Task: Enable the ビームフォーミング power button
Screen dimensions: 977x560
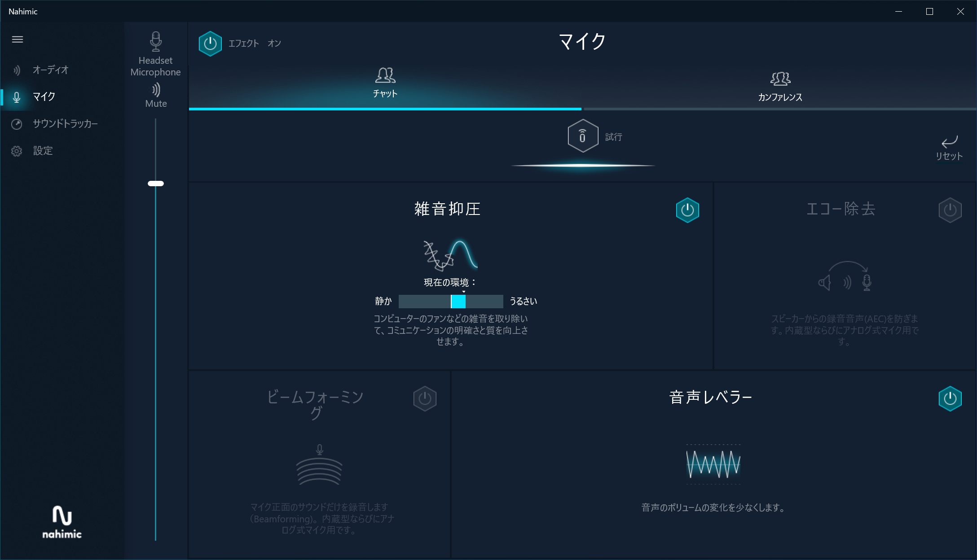Action: (x=425, y=398)
